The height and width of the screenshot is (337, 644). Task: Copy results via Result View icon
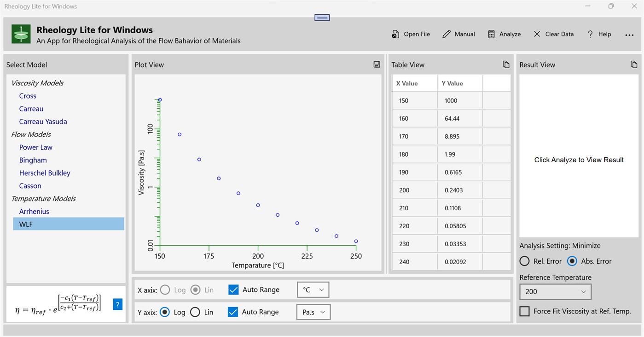click(634, 65)
